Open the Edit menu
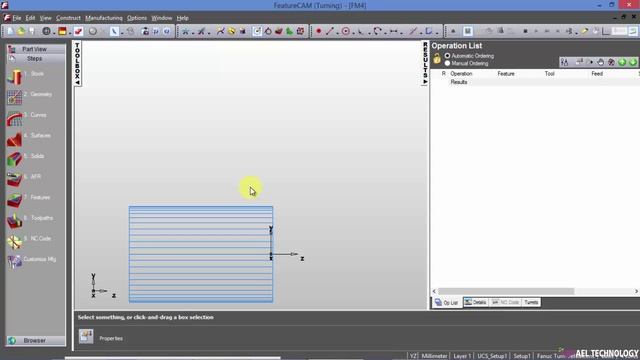 tap(30, 18)
